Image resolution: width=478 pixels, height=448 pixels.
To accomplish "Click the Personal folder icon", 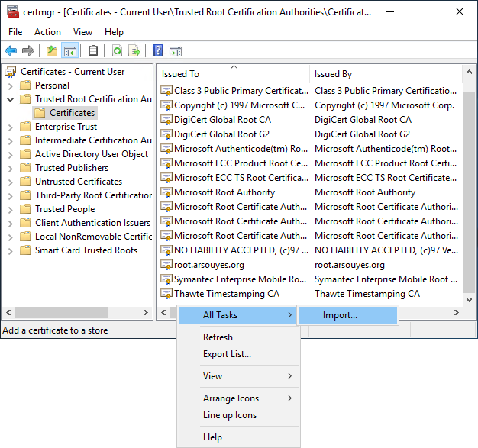I will coord(25,85).
